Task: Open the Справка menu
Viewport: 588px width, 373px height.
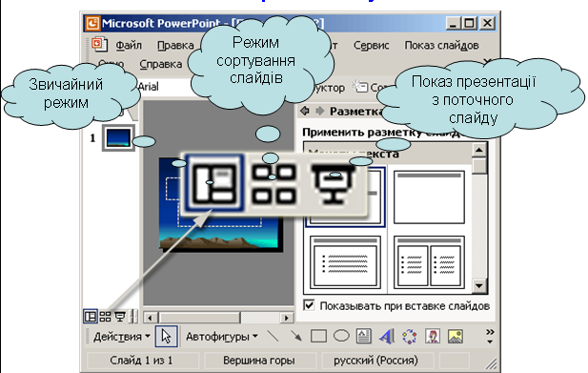Action: 160,64
